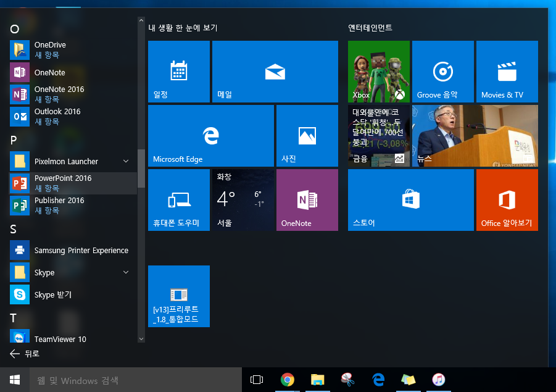This screenshot has width=556, height=392.
Task: Go back with the 뒤로 button
Action: pyautogui.click(x=25, y=354)
